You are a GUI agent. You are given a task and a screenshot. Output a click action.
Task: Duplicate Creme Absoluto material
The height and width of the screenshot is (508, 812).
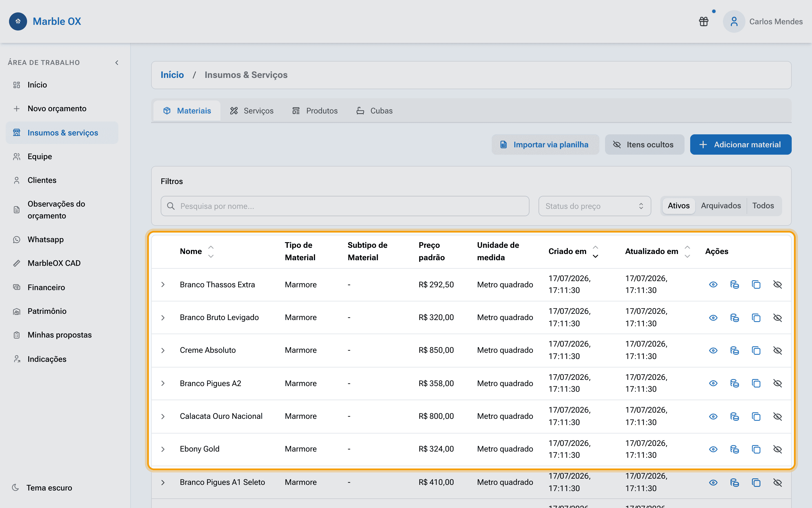[756, 351]
